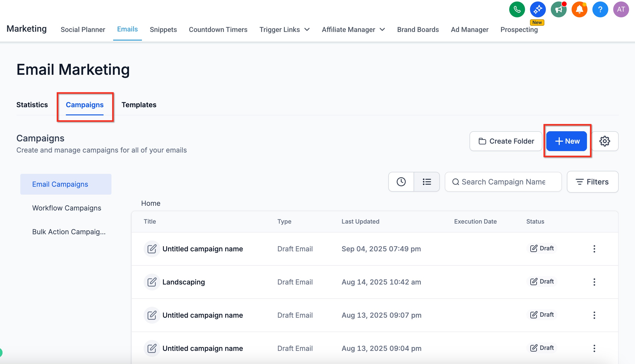
Task: Click edit icon beside Landscaping campaign
Action: pyautogui.click(x=152, y=282)
